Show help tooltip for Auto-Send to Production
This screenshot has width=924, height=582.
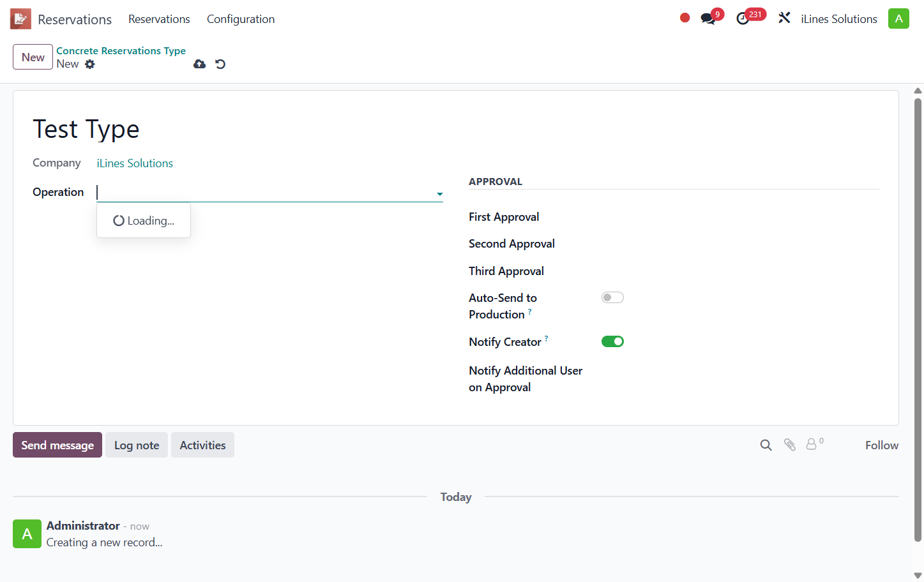point(529,311)
